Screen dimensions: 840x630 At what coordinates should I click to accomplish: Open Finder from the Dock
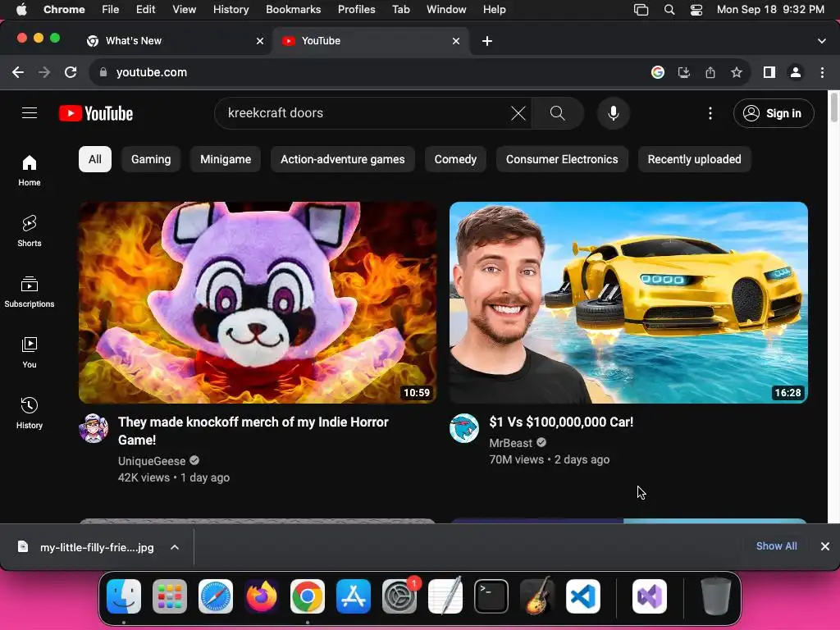[x=124, y=596]
